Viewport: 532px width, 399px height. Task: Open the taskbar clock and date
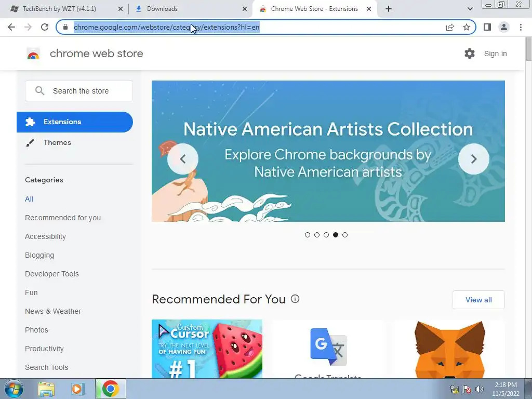(506, 389)
